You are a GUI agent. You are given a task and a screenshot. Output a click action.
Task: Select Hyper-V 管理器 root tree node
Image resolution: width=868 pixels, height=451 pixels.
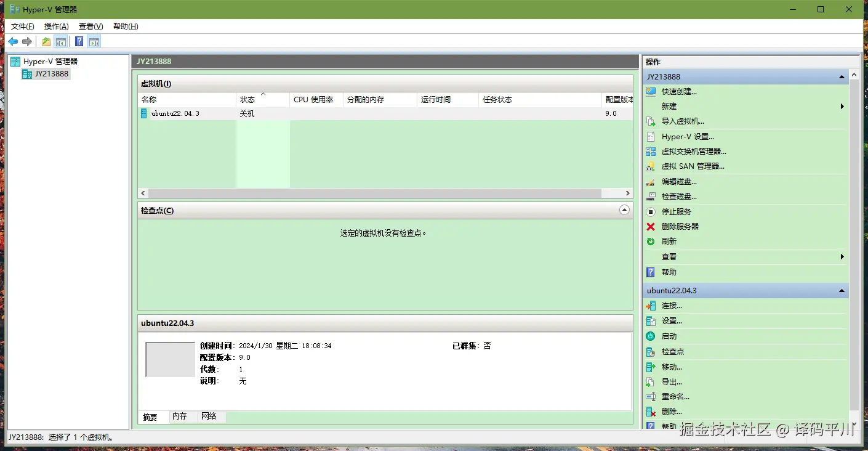pos(50,62)
